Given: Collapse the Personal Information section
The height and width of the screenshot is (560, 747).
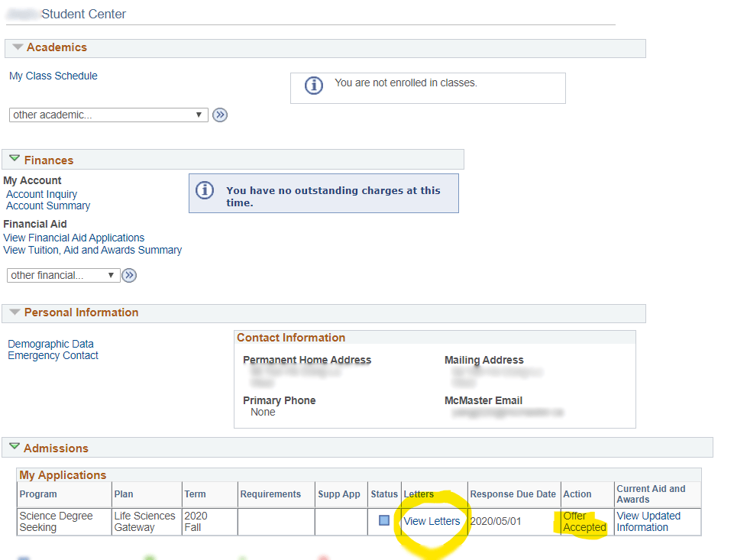Looking at the screenshot, I should click(15, 312).
